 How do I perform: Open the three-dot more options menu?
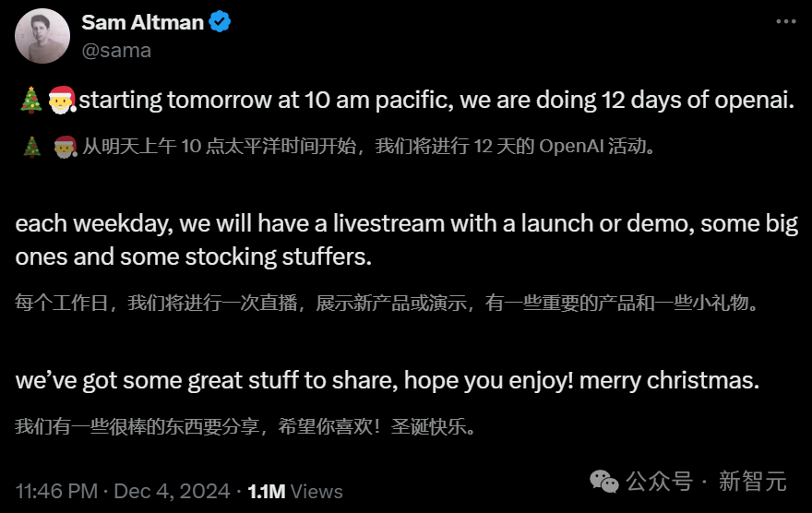pos(785,22)
